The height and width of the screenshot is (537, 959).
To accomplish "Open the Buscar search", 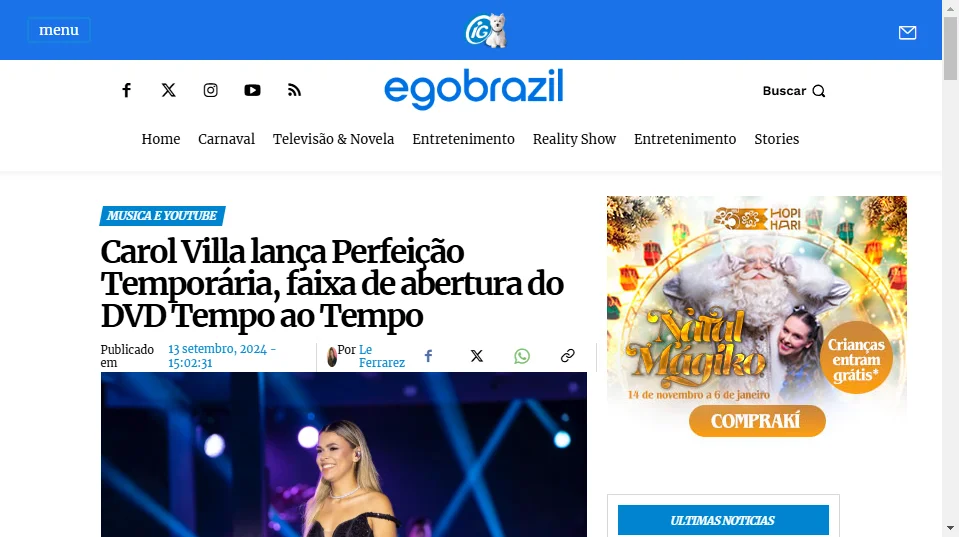I will [x=794, y=91].
